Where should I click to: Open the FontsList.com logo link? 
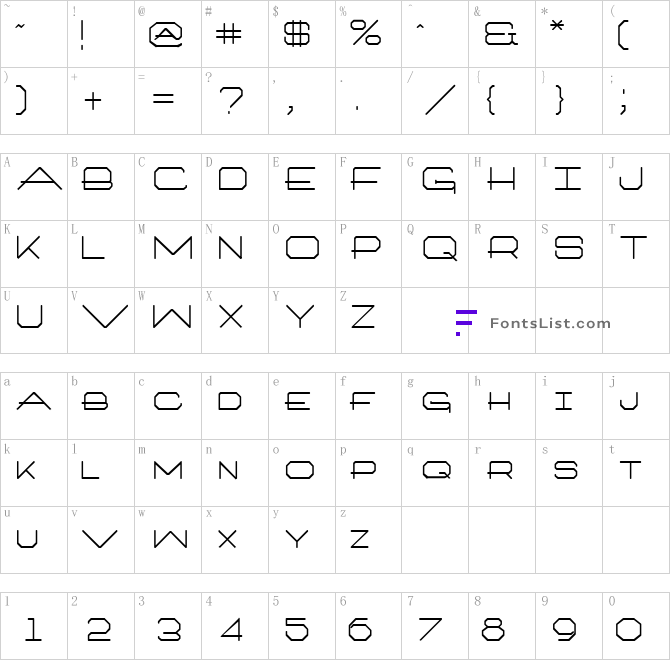[x=533, y=323]
